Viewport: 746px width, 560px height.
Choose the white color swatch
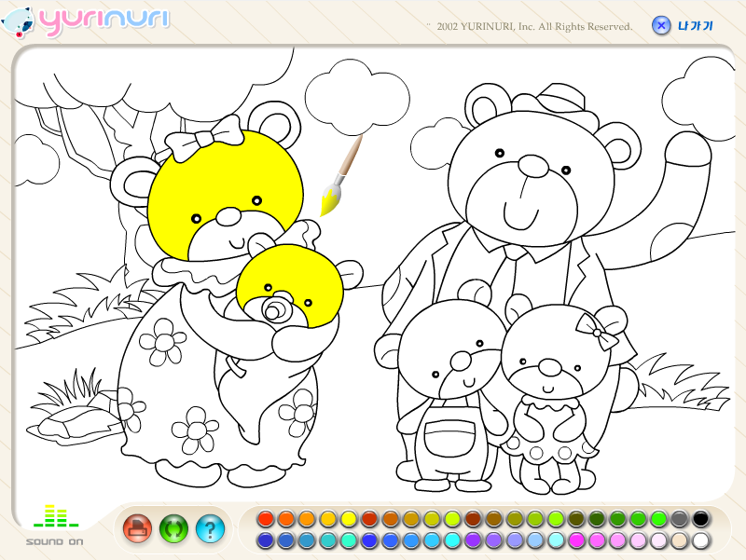(x=700, y=539)
